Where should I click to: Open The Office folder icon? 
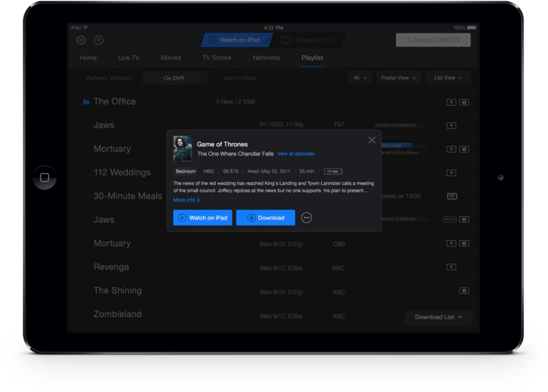(86, 102)
